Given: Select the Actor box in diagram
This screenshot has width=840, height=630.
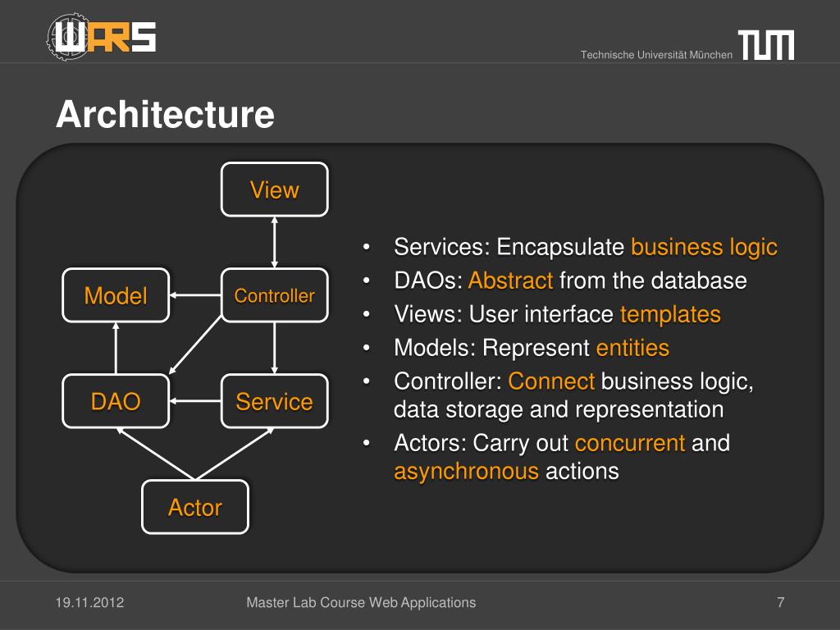Looking at the screenshot, I should [195, 507].
